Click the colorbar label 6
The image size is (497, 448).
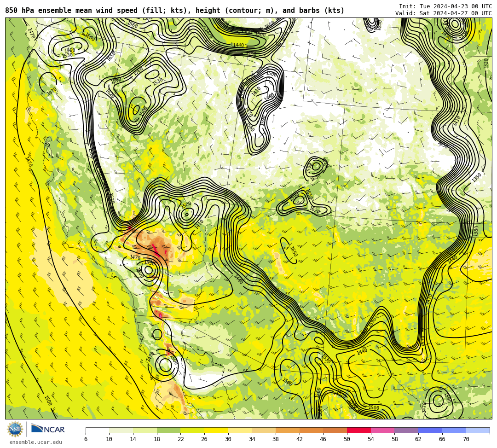click(86, 439)
